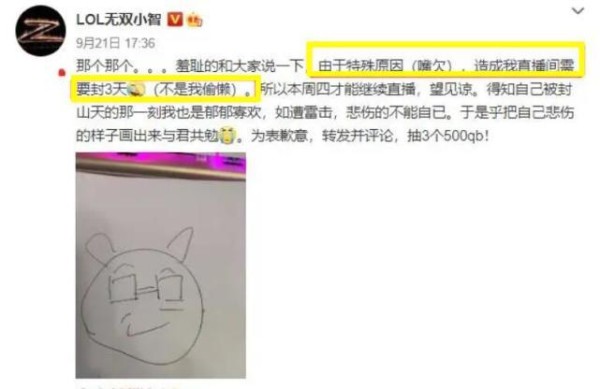This screenshot has width=600, height=389.
Task: Select the highlighted 由于特殊原因（嘴欠） text box
Action: (446, 60)
